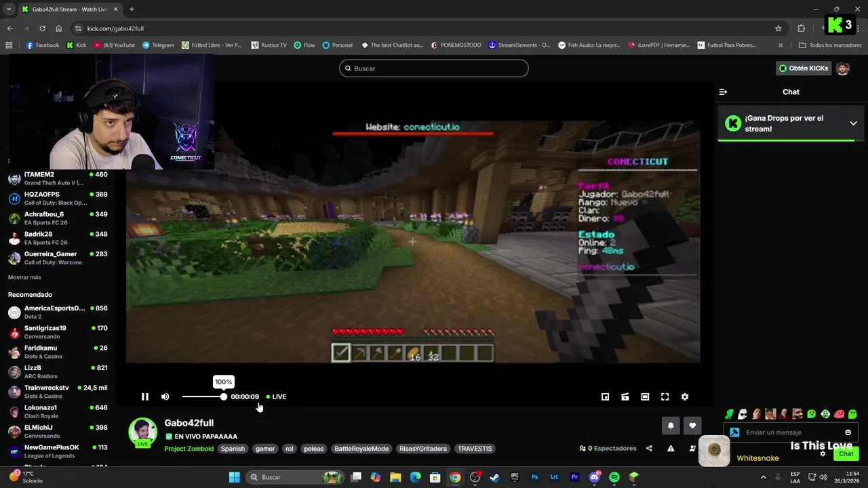
Task: Open Kick bookmark
Action: [76, 45]
